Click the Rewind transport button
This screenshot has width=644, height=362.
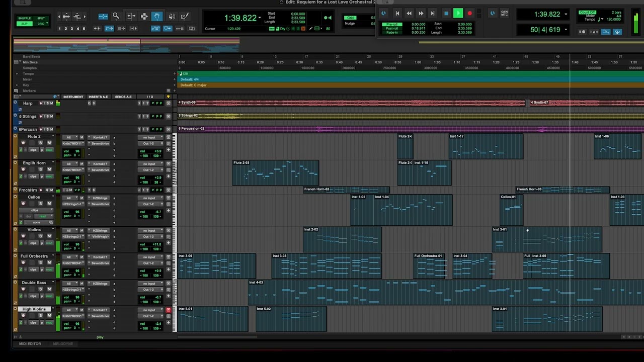[x=409, y=14]
